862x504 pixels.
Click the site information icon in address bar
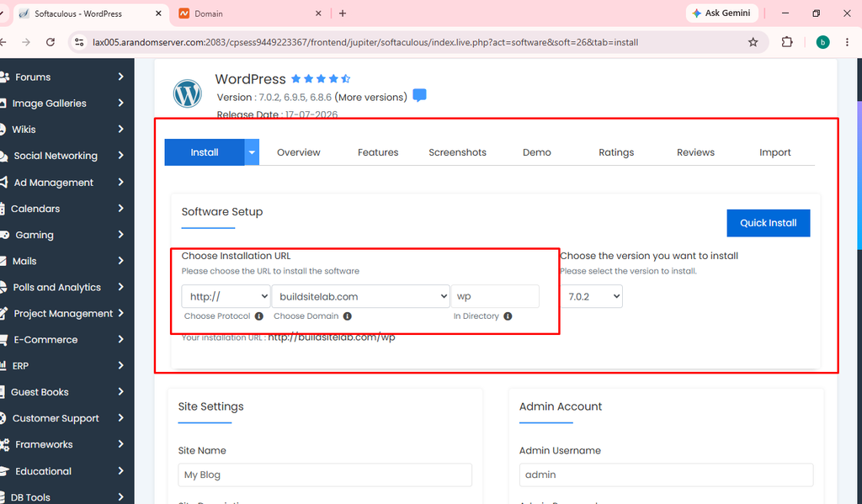tap(79, 42)
